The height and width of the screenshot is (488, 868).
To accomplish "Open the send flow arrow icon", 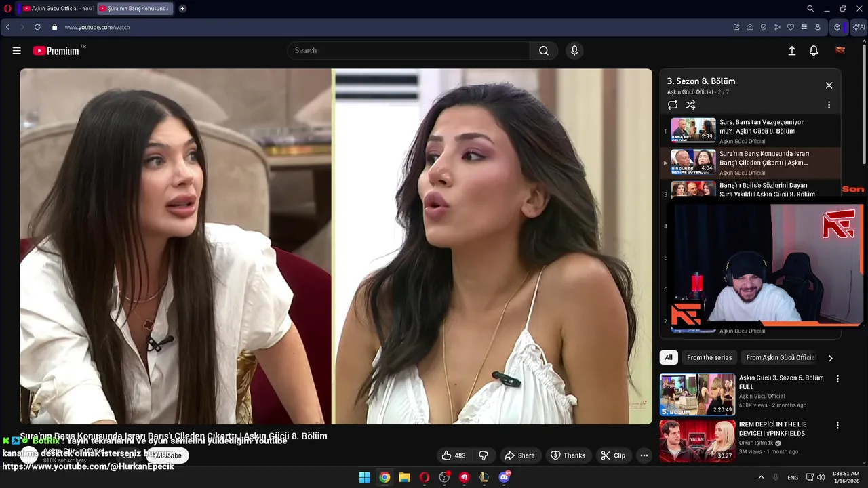I will tap(777, 27).
